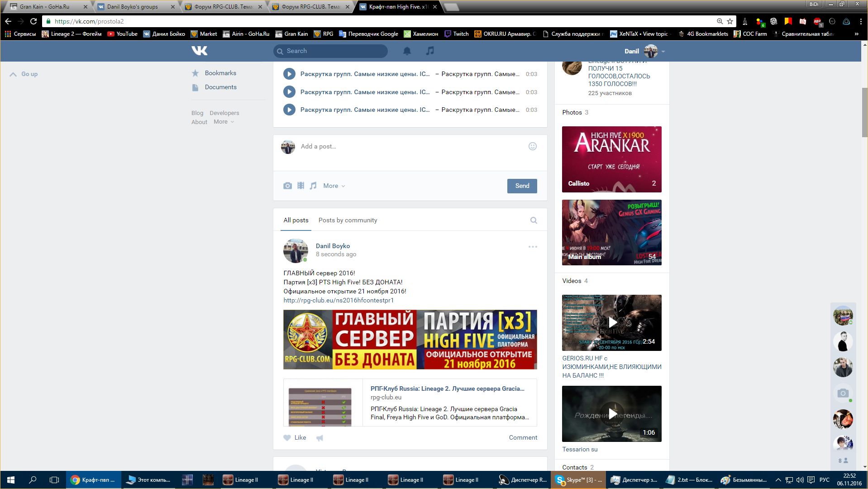Open the ГЛАВНЫЙ СЕРВЕР banner image
Viewport: 868px width, 489px height.
[x=410, y=340]
